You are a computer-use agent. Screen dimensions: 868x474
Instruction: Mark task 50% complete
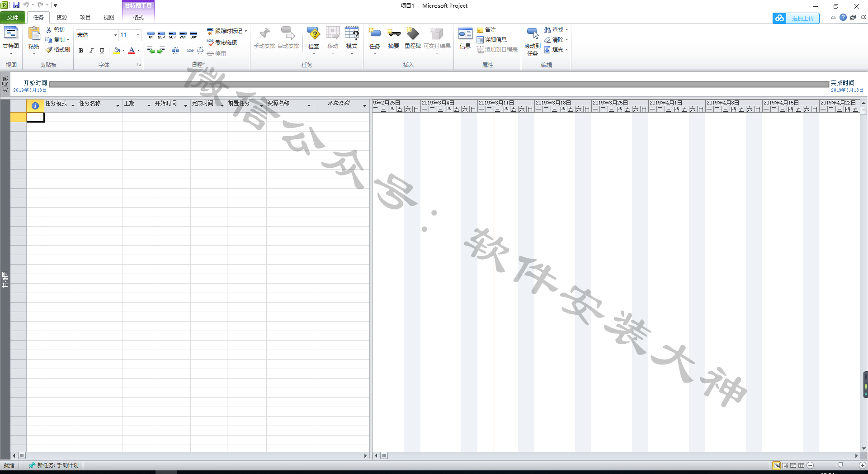[x=172, y=35]
